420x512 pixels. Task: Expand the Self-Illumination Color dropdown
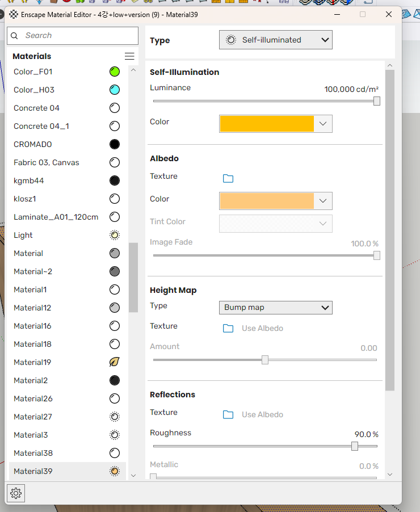[x=324, y=124]
